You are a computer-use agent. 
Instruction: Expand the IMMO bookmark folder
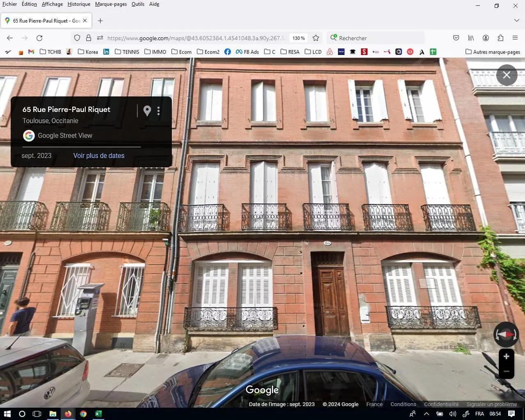[155, 52]
